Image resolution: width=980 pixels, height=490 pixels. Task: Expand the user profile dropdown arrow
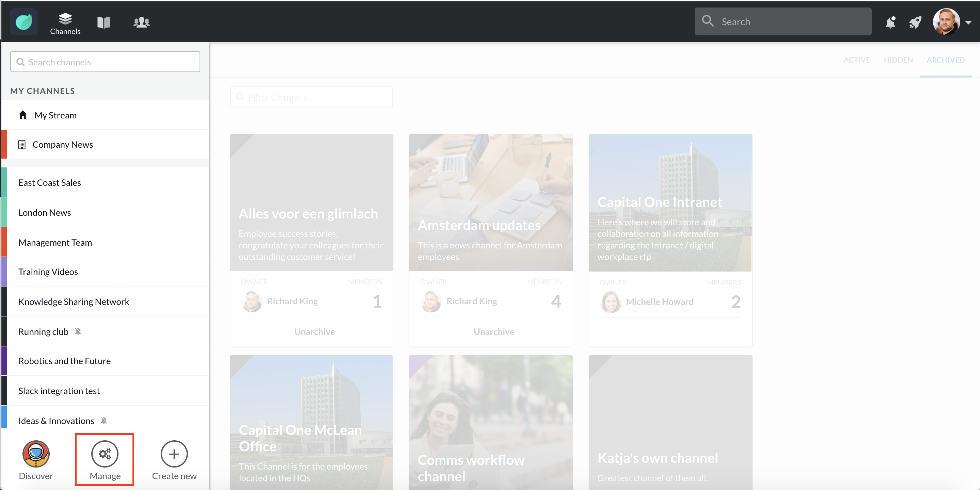click(968, 22)
